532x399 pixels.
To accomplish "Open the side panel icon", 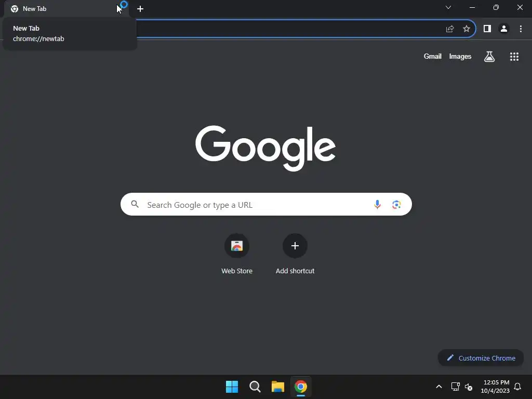I will [487, 29].
